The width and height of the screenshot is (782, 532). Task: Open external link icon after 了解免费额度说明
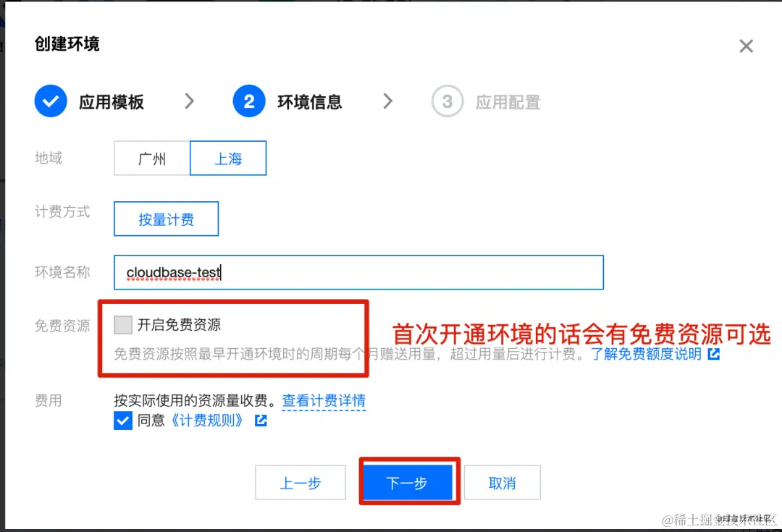pos(714,354)
